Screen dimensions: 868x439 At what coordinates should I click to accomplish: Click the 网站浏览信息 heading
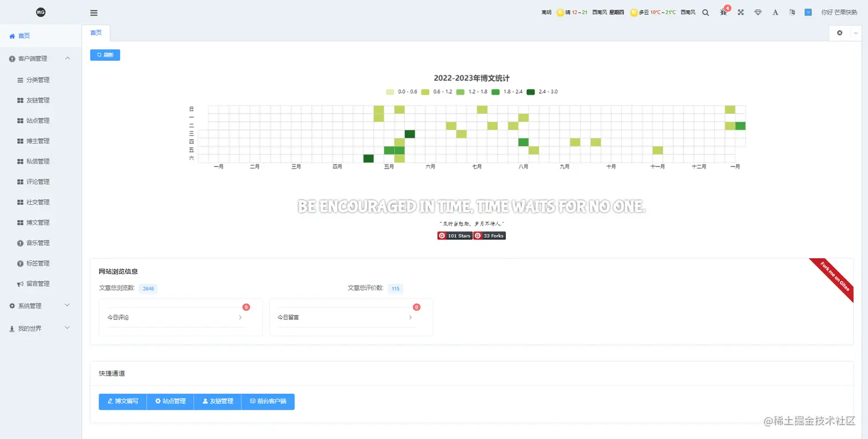click(x=118, y=271)
